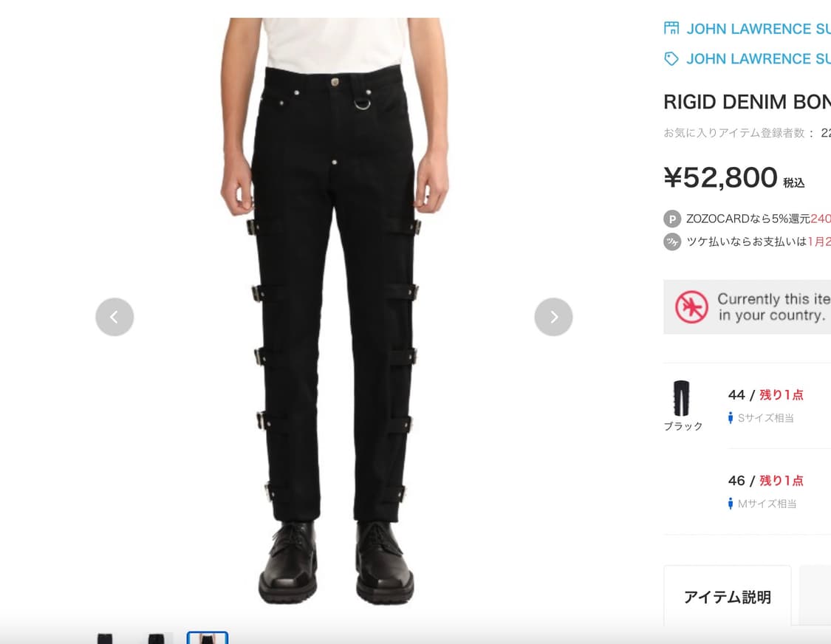Select the highlighted third gallery thumbnail
Viewport: 831px width, 644px height.
coord(208,637)
